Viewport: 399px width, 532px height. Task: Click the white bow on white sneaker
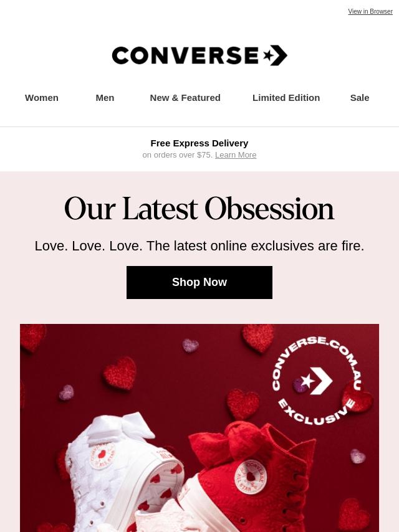pos(120,426)
